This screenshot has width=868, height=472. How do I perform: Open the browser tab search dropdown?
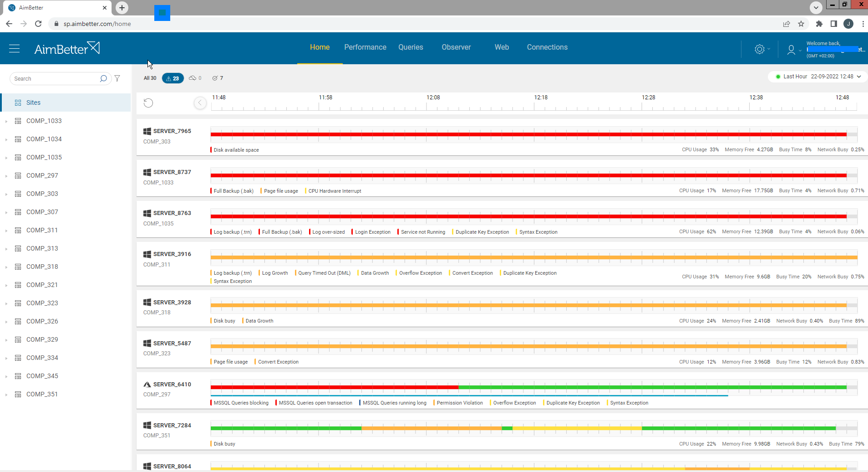coord(816,7)
